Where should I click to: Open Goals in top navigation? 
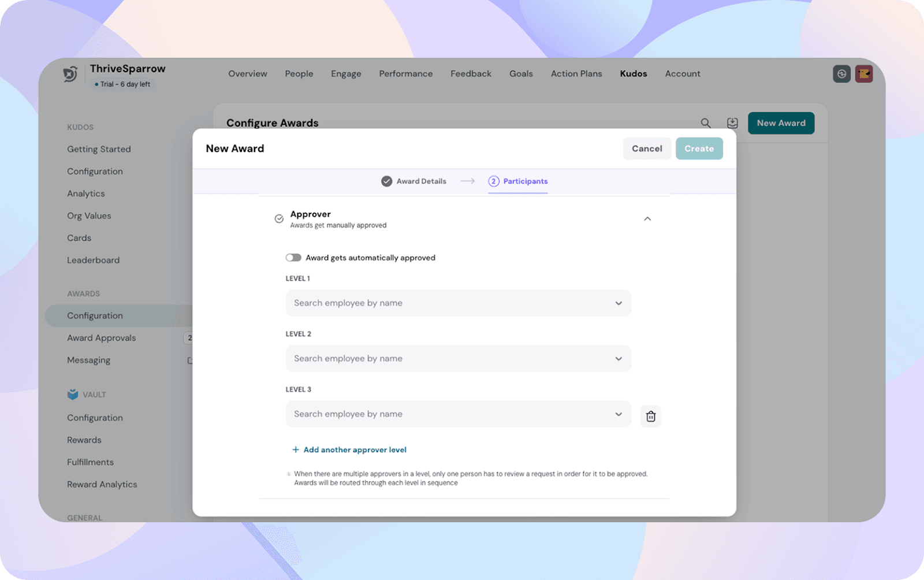(x=521, y=74)
